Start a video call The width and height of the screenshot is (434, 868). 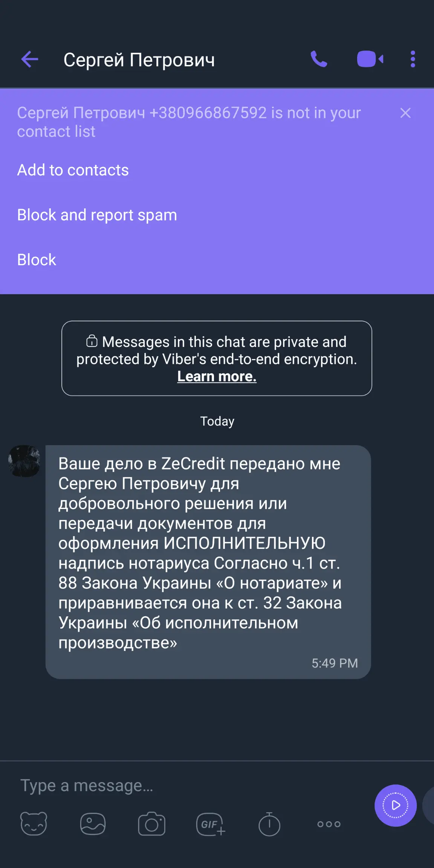pyautogui.click(x=370, y=60)
